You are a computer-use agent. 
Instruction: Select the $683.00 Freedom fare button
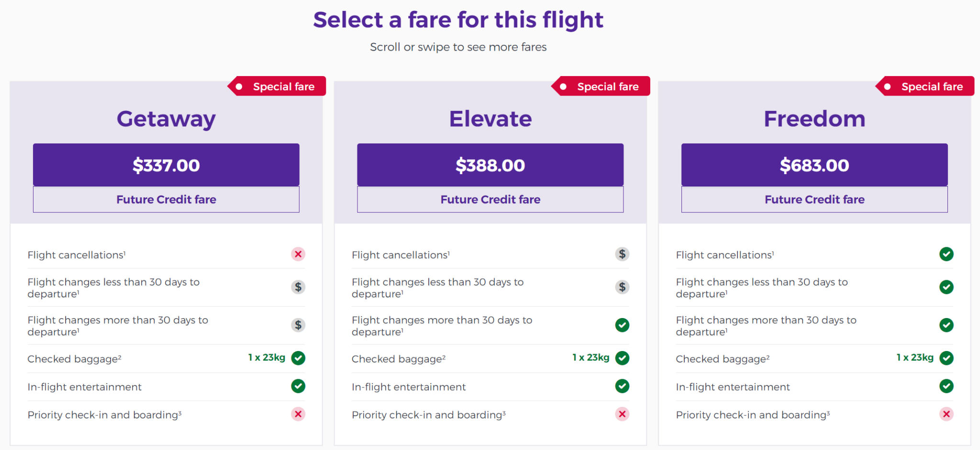point(814,165)
